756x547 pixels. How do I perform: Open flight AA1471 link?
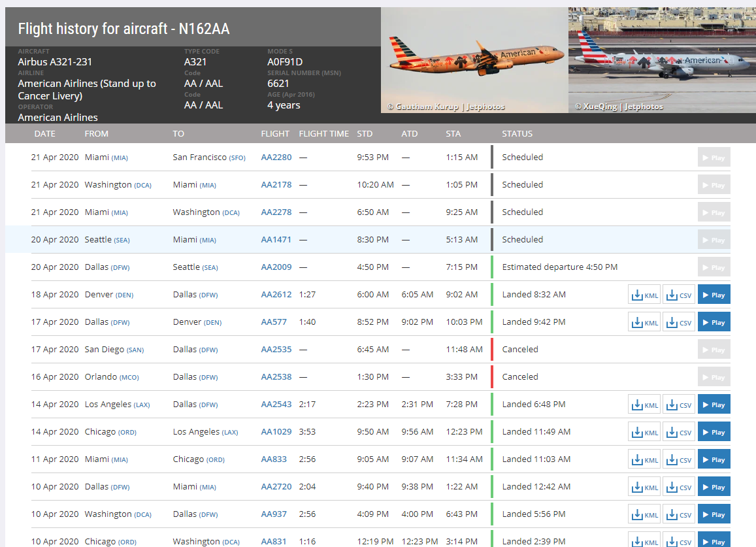pyautogui.click(x=276, y=240)
